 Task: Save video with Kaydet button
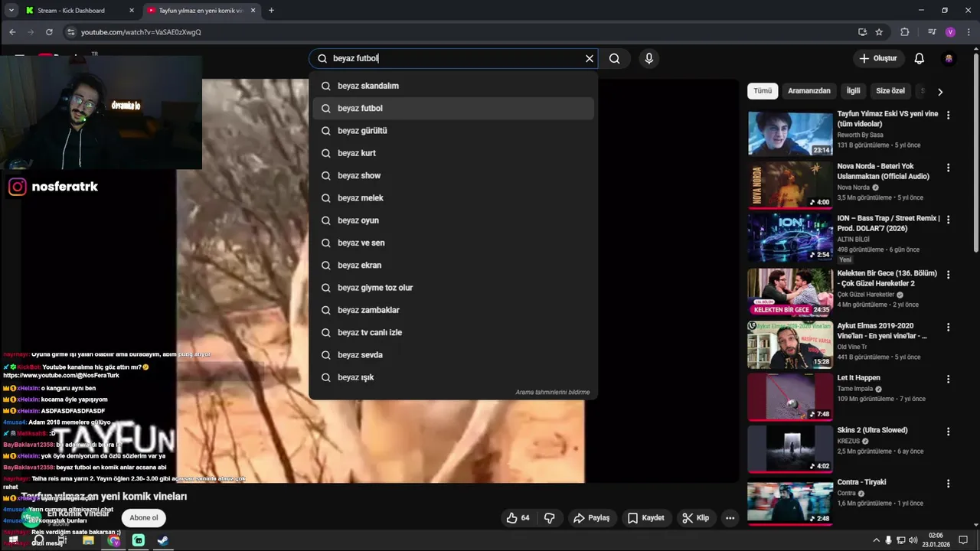pyautogui.click(x=645, y=518)
